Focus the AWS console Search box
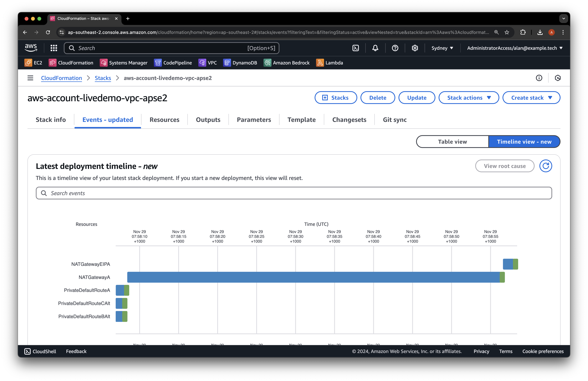Screen dimensions: 588x381 click(171, 48)
